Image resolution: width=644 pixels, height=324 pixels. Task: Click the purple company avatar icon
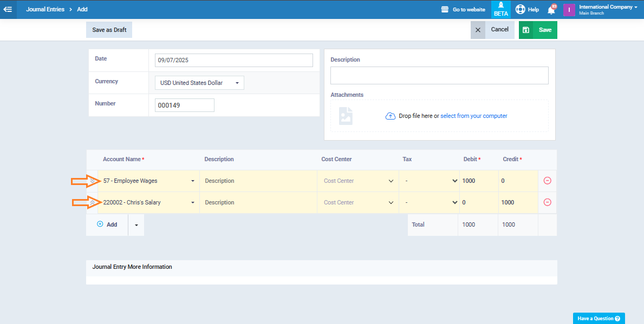coord(569,10)
